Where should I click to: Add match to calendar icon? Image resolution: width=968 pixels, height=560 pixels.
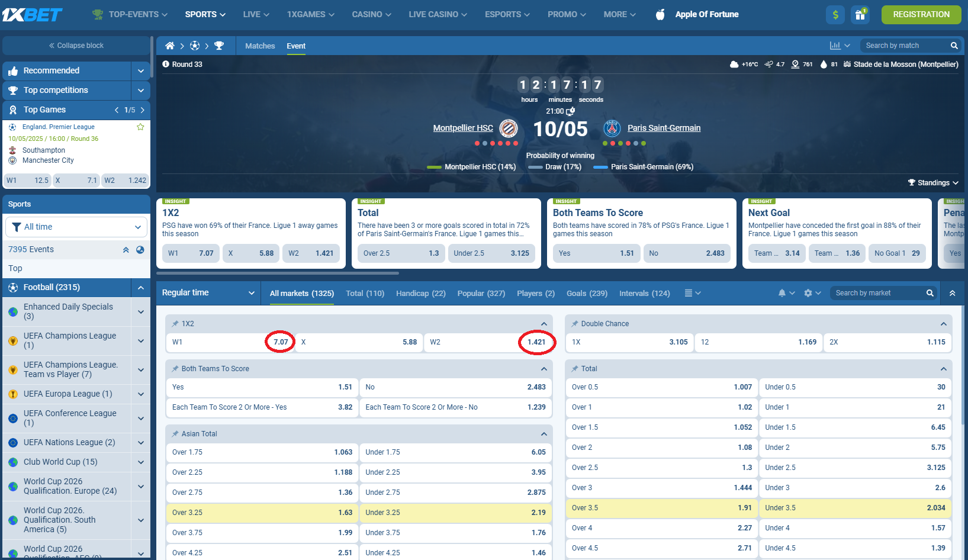[x=571, y=111]
